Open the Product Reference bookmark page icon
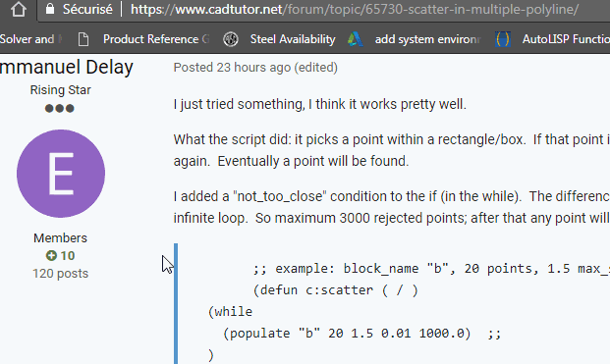Viewport: 610px width, 364px height. [83, 39]
